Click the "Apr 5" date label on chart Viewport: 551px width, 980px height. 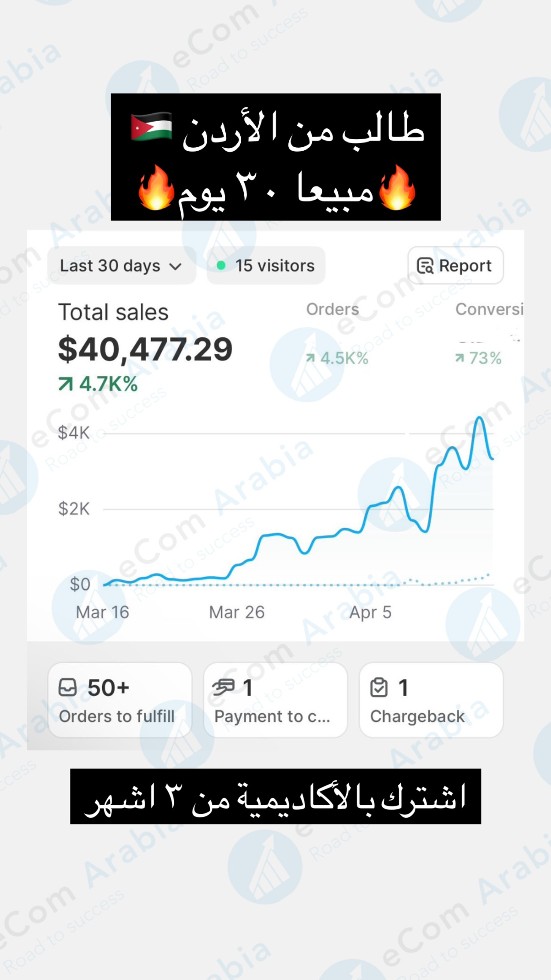370,612
